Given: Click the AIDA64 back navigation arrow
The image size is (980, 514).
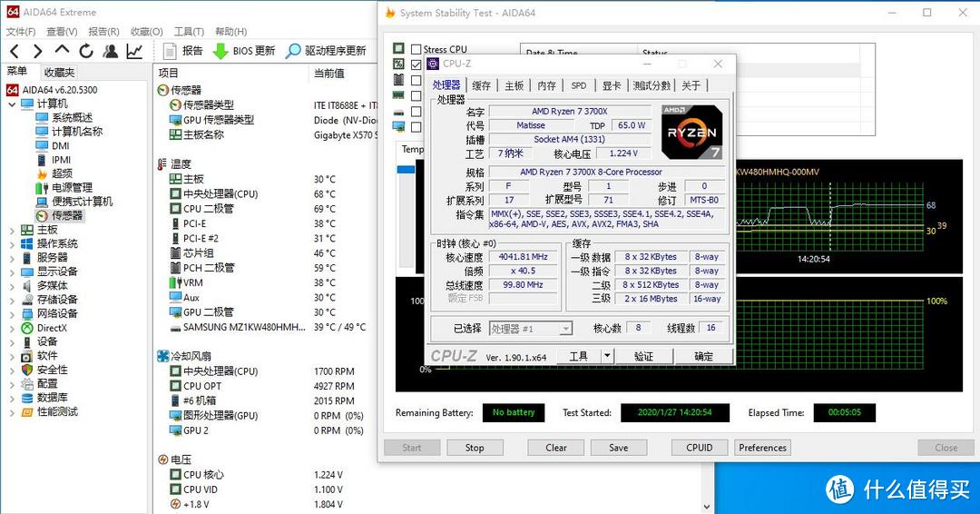Looking at the screenshot, I should (15, 51).
